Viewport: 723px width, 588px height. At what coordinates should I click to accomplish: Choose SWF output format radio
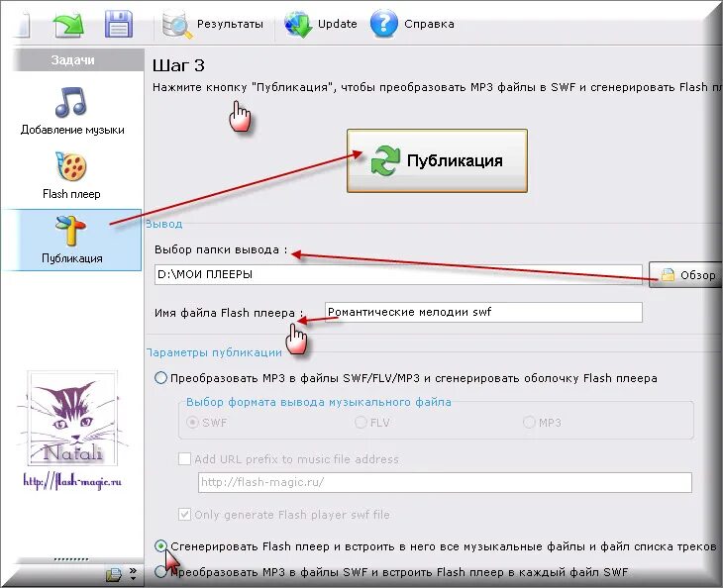[192, 423]
